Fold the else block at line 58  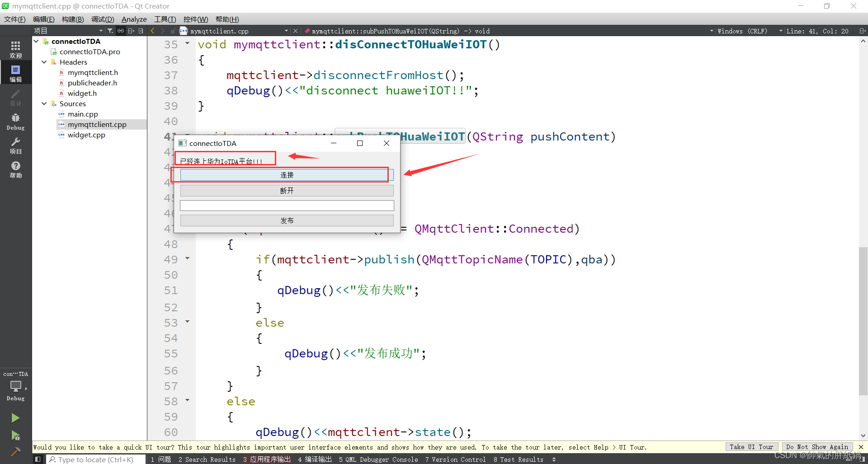pyautogui.click(x=187, y=400)
